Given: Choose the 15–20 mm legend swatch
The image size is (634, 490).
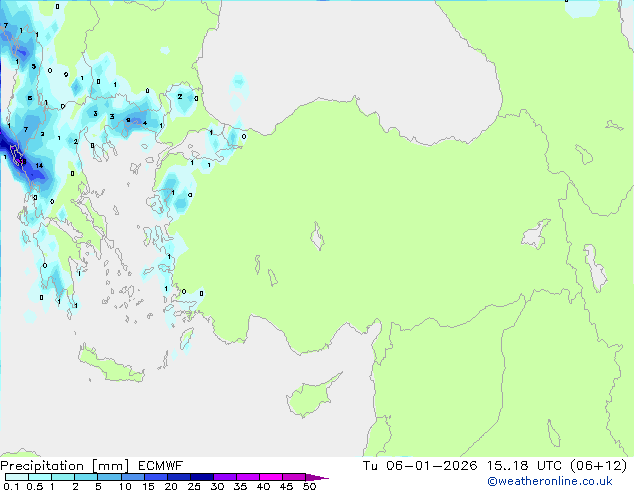Looking at the screenshot, I should 155,477.
